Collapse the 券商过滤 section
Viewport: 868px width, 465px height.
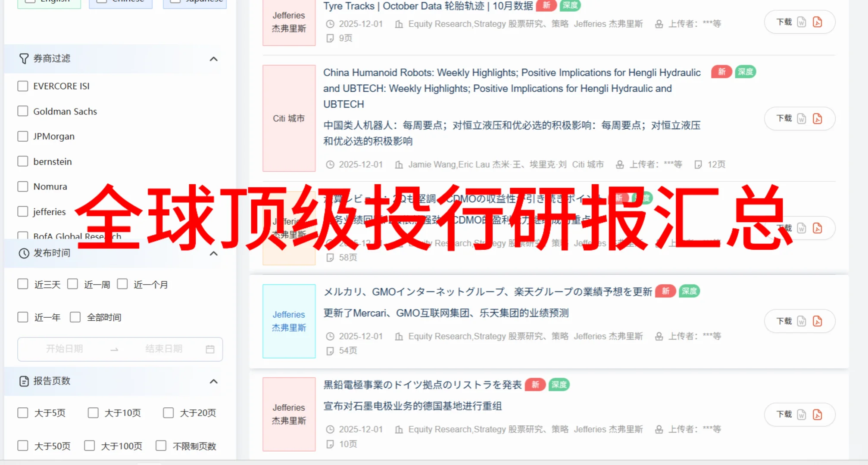click(x=213, y=59)
